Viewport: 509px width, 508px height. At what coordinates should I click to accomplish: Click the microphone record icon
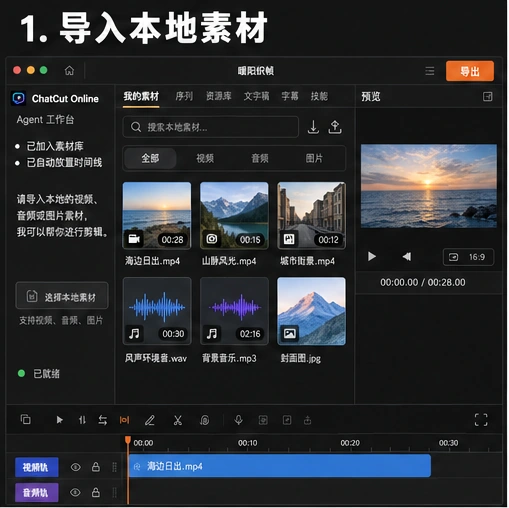pyautogui.click(x=238, y=420)
